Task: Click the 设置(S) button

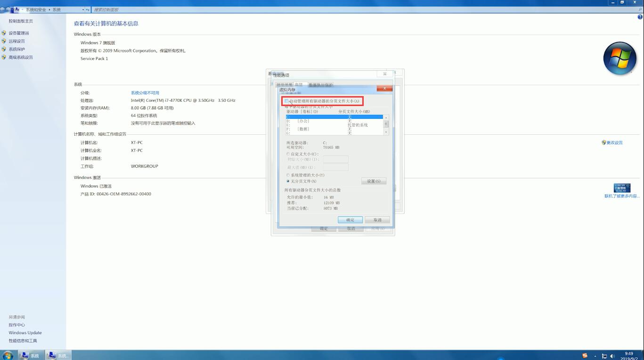Action: pos(374,181)
